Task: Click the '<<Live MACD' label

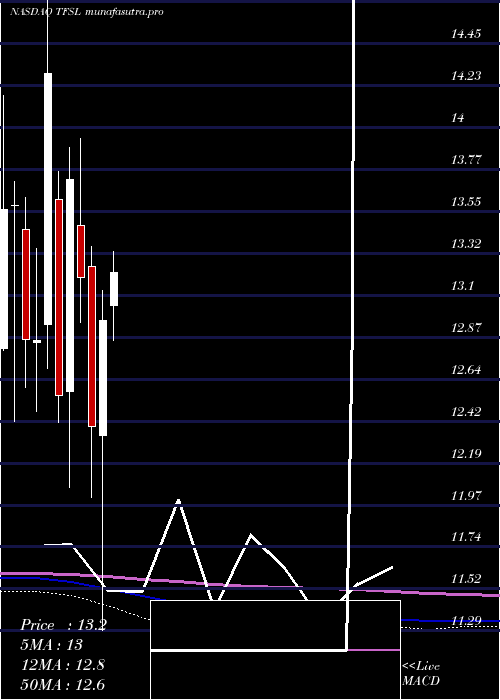Action: point(421,673)
